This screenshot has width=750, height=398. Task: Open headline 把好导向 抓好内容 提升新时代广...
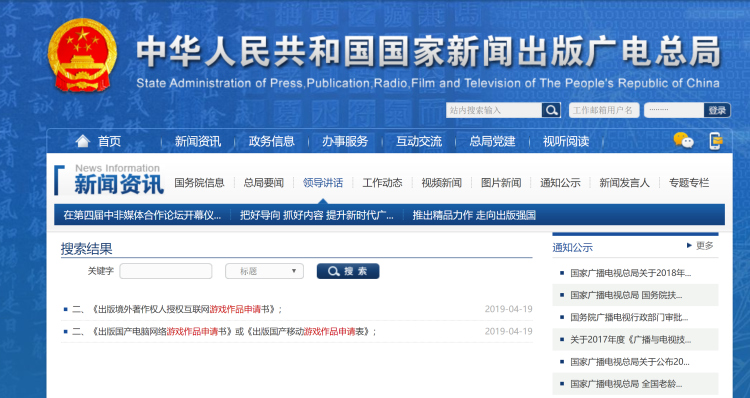click(x=317, y=215)
